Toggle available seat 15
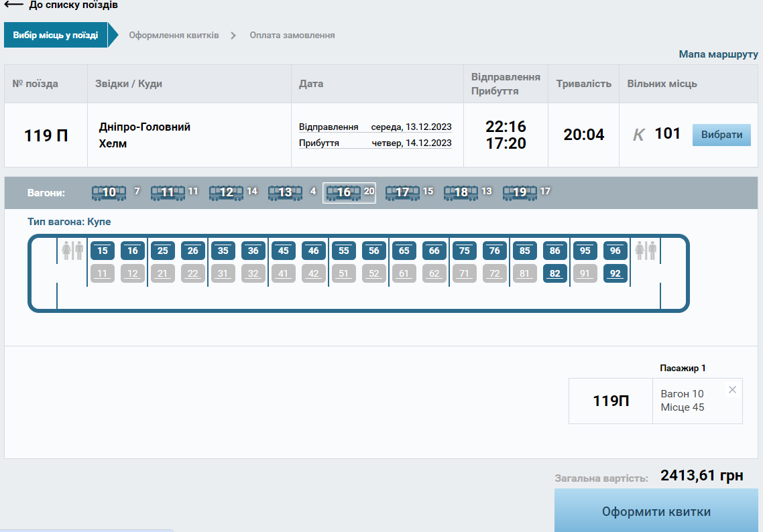 pos(103,251)
